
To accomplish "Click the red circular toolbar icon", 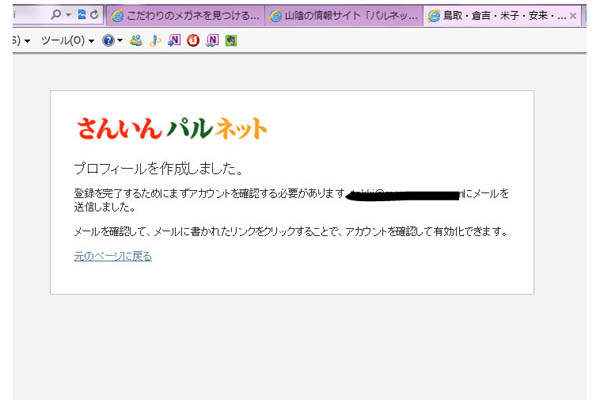I will point(193,40).
